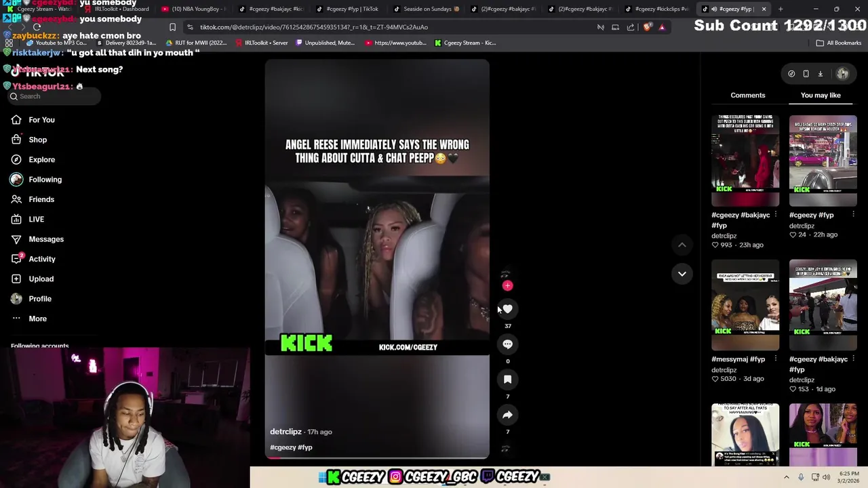Switch to the You may like tab
The height and width of the screenshot is (488, 868).
(x=821, y=96)
